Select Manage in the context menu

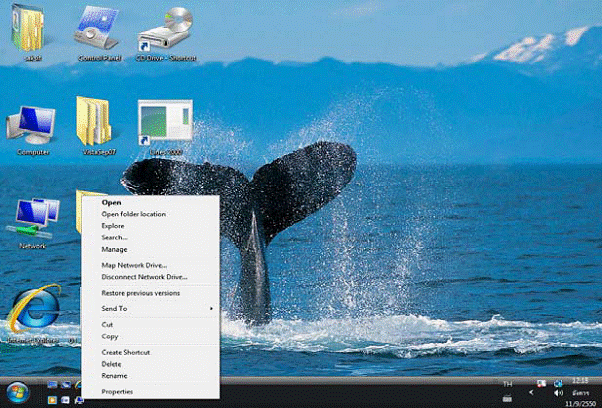(150, 249)
